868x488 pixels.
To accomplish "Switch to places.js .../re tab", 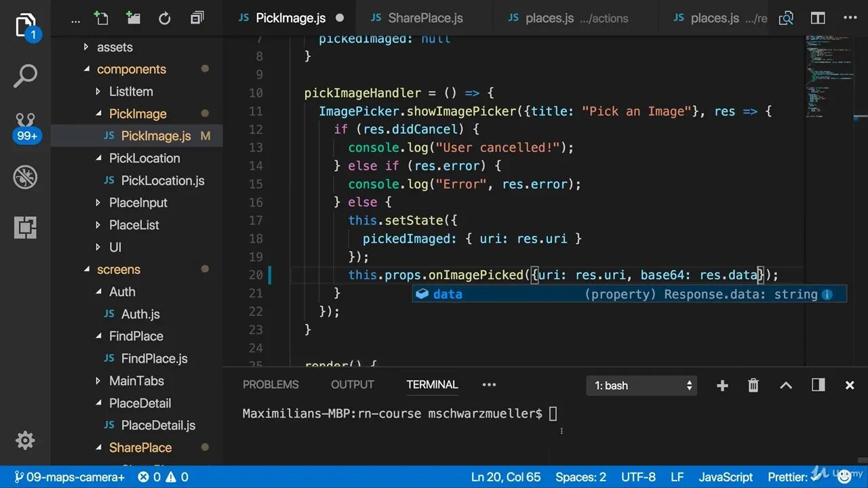I will [x=719, y=18].
